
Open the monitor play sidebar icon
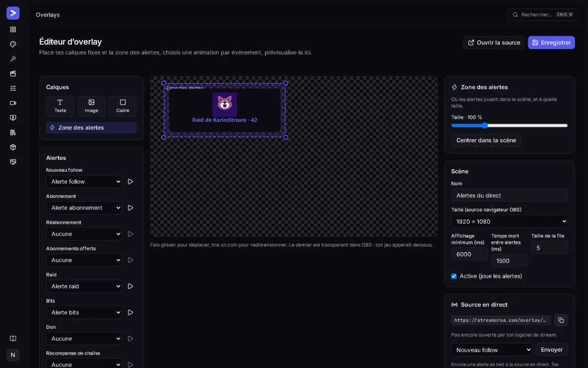pos(13,118)
